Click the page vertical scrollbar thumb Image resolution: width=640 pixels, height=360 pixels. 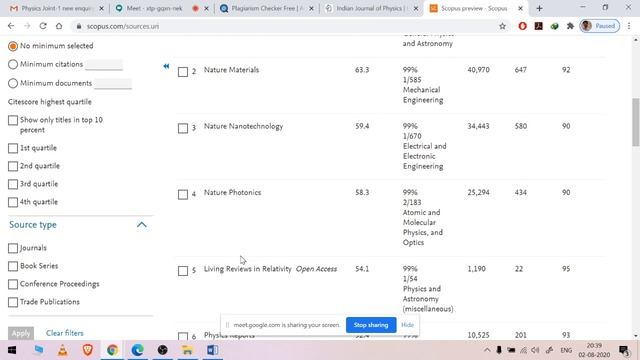(x=636, y=122)
